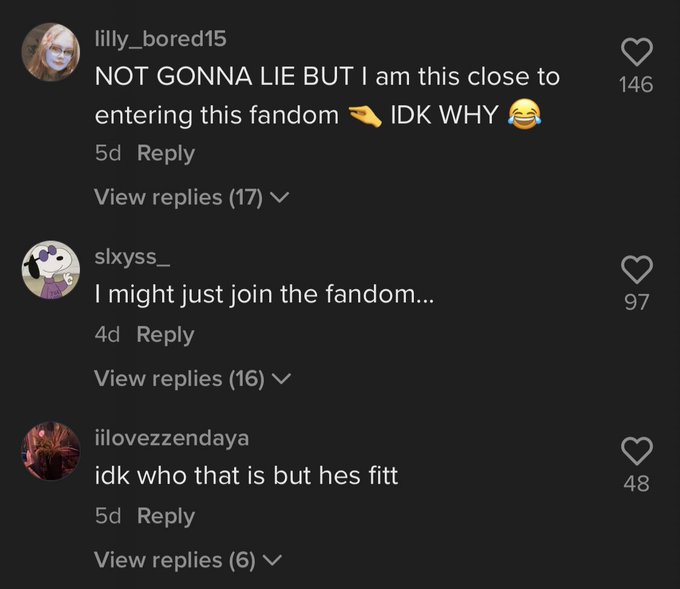
Task: Open username iilovezzendaya
Action: pos(172,438)
